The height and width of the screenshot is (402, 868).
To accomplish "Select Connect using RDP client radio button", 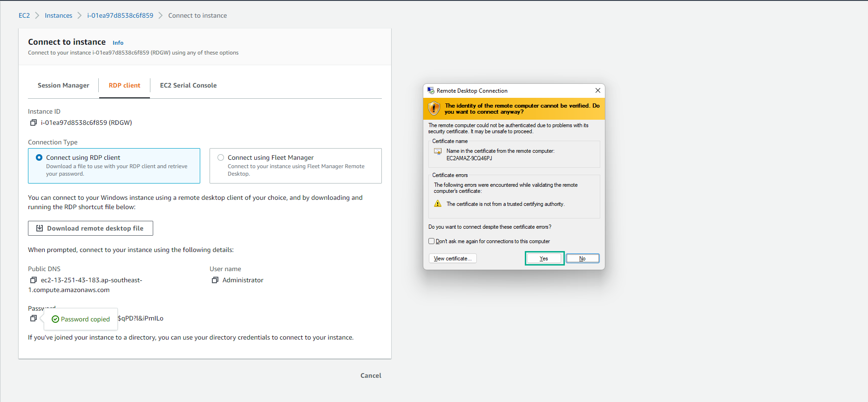I will tap(39, 157).
